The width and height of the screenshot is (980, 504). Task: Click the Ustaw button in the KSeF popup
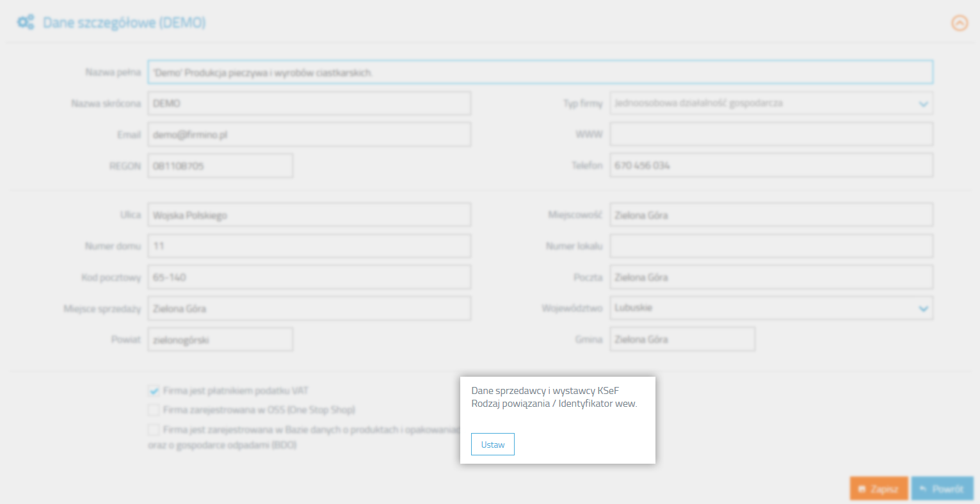(492, 445)
